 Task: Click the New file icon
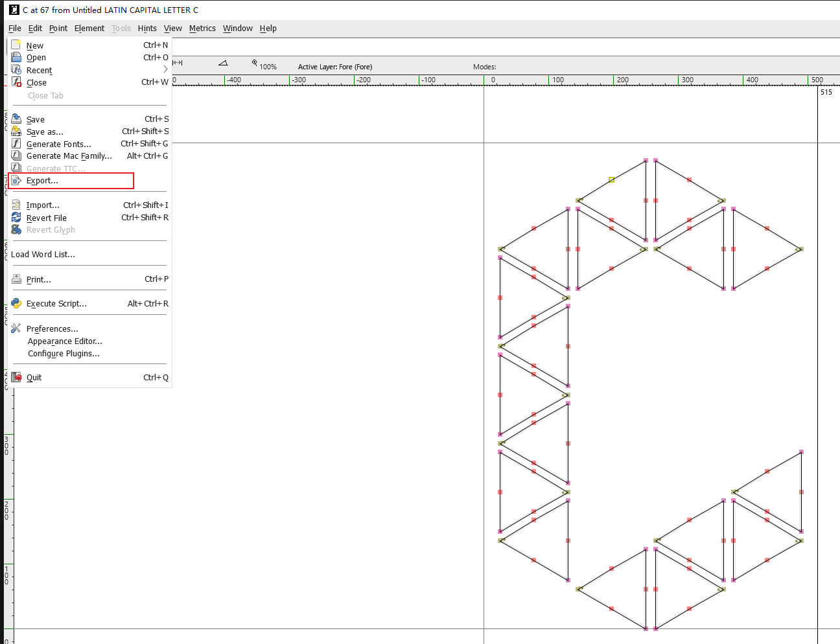pyautogui.click(x=16, y=45)
